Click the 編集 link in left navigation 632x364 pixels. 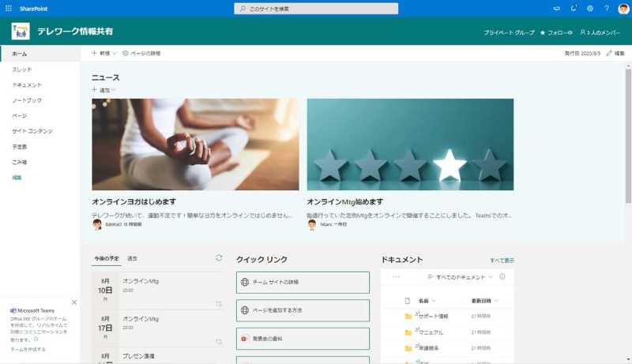coord(17,178)
